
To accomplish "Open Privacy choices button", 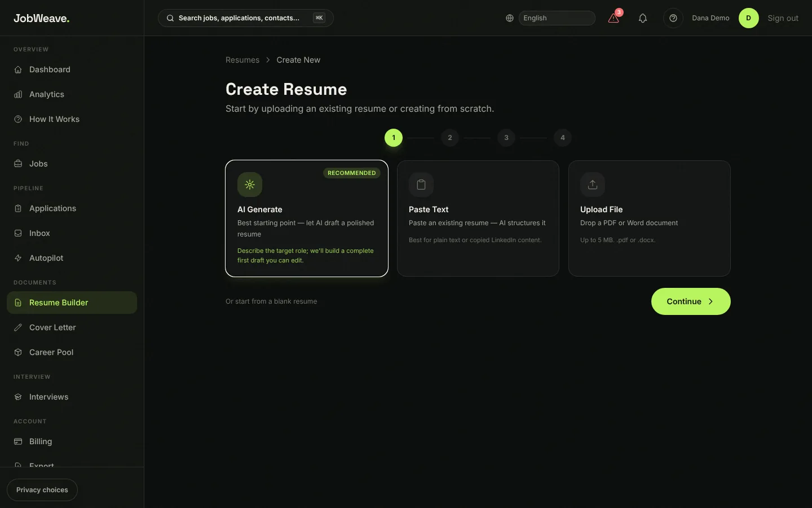I will click(42, 490).
